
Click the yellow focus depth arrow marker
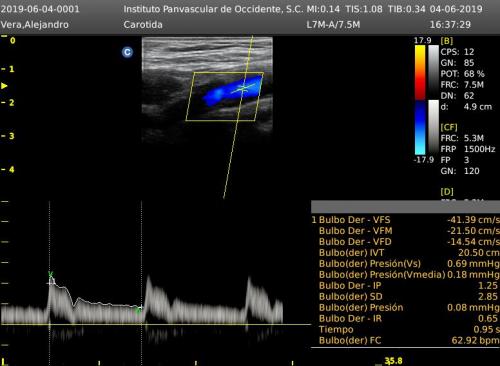4,86
